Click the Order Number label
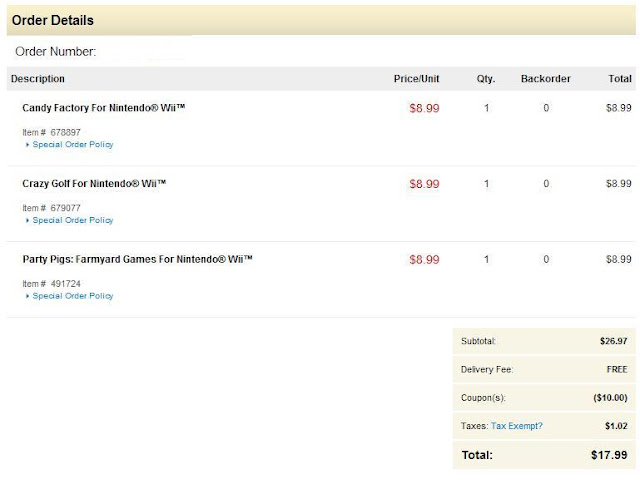 (57, 51)
